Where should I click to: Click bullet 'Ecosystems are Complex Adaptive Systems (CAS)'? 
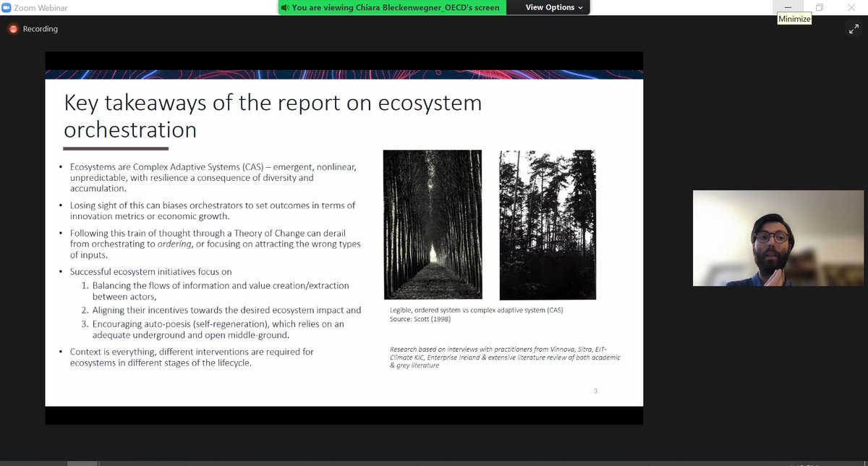point(213,177)
